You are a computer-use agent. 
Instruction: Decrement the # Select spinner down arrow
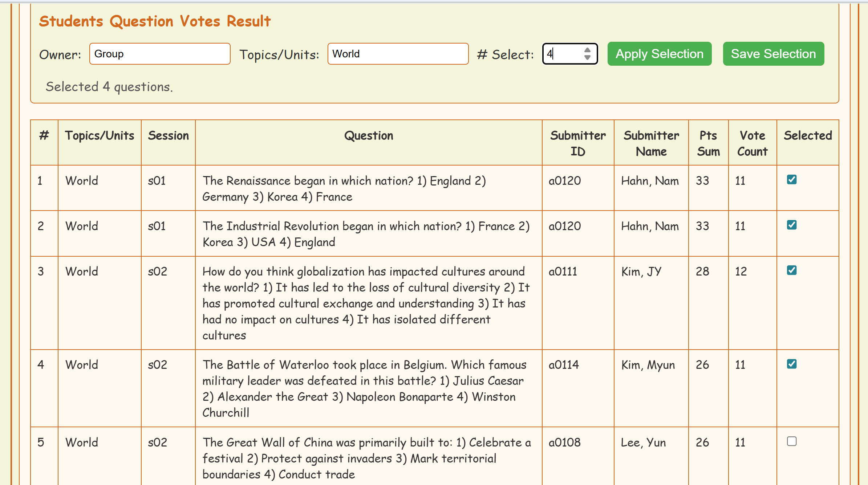point(587,57)
